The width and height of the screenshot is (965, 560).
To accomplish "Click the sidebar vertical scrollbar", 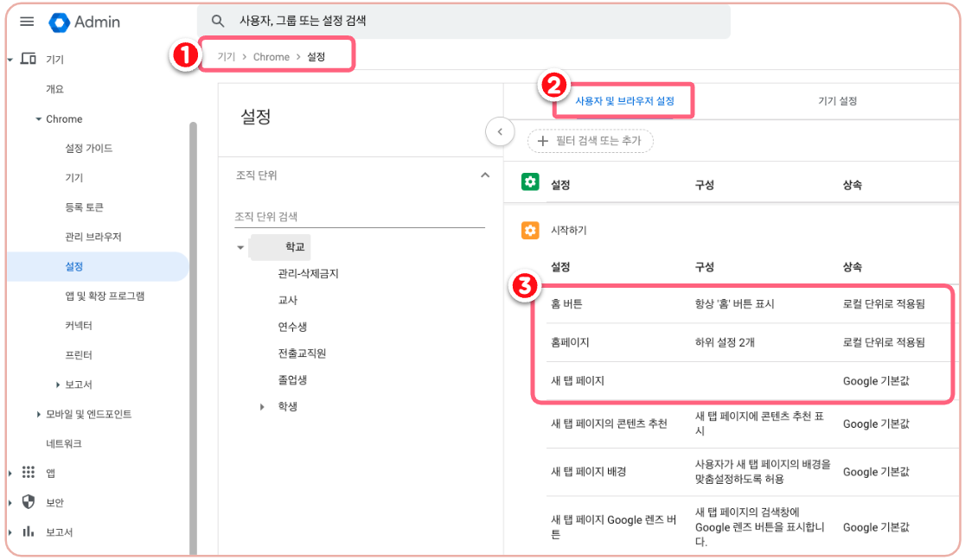I will [193, 339].
